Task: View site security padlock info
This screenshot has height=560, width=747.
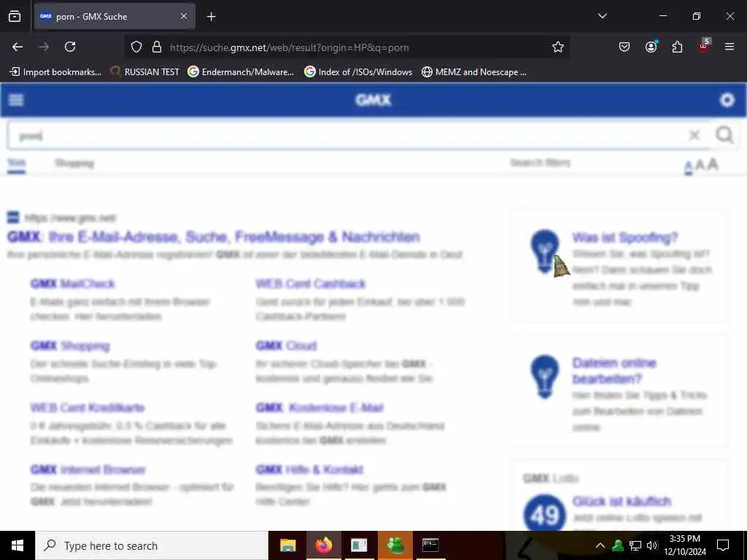Action: [156, 47]
